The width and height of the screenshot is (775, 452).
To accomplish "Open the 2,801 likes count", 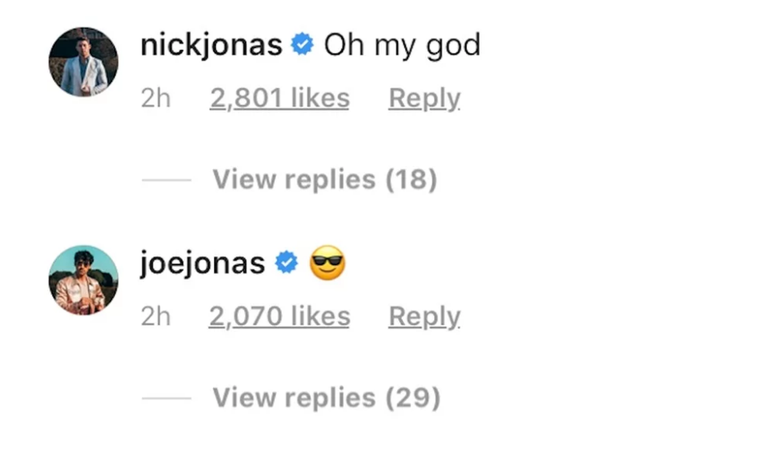I will click(x=280, y=98).
